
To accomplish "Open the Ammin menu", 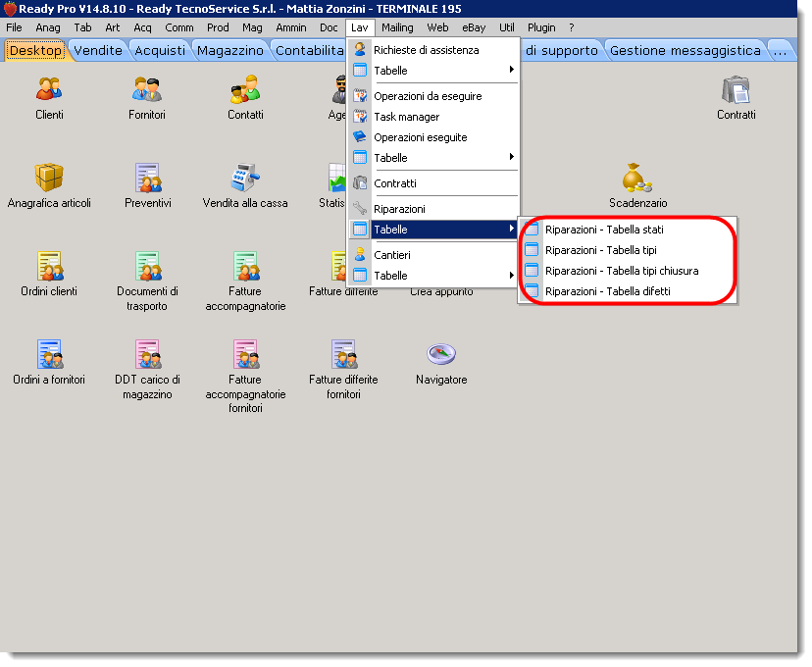I will pyautogui.click(x=291, y=27).
